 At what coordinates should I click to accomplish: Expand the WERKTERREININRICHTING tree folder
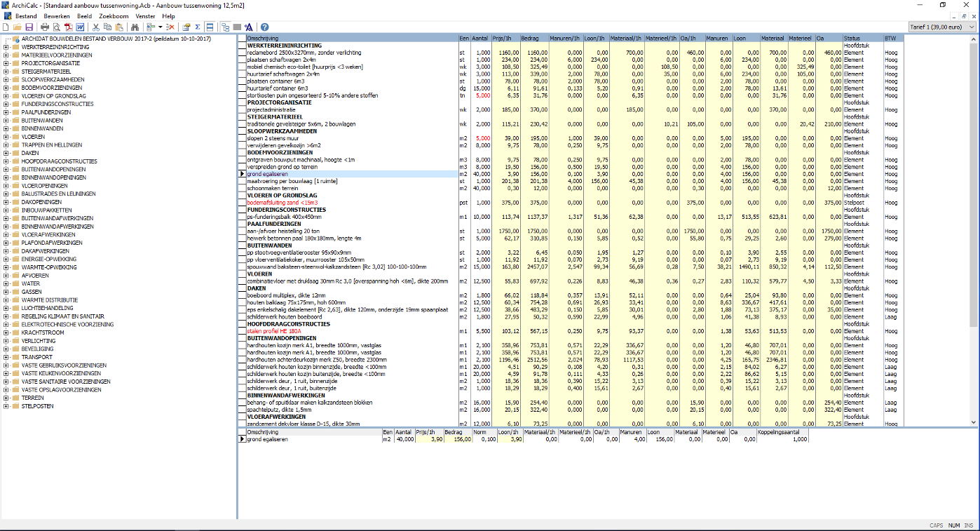pos(6,47)
